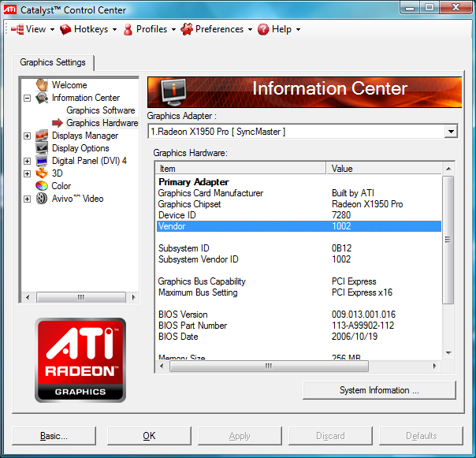This screenshot has height=458, width=476.
Task: Click the Hotkeys menu icon
Action: pos(65,29)
